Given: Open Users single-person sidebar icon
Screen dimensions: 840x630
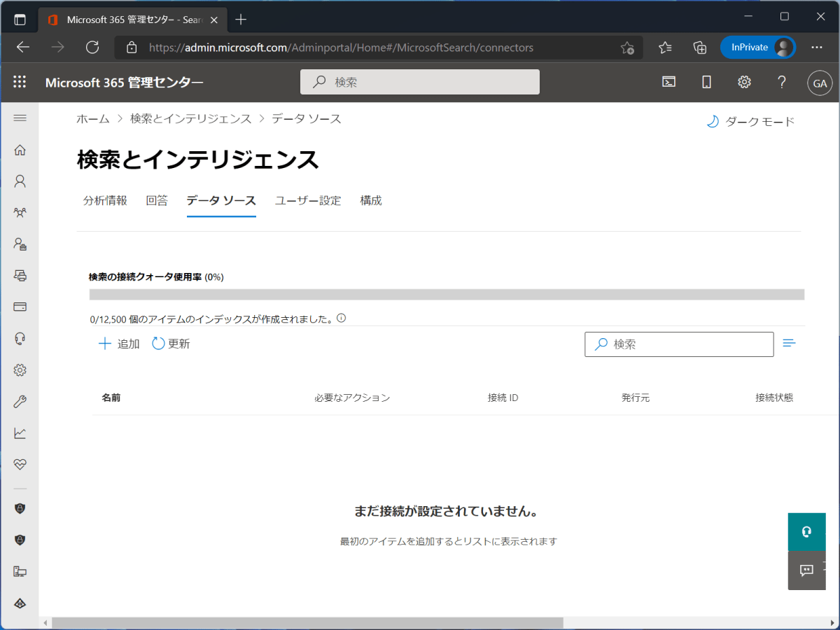Looking at the screenshot, I should [20, 181].
